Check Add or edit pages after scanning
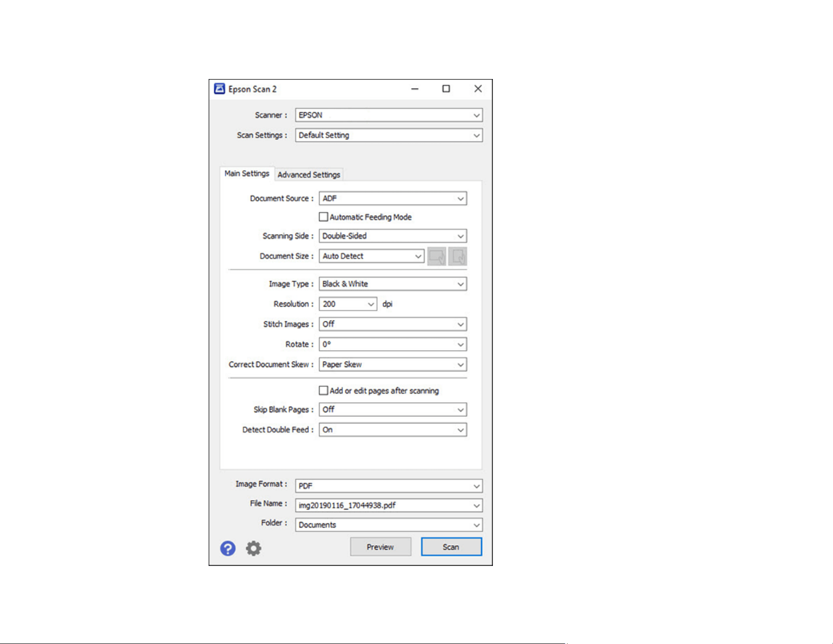 click(324, 391)
